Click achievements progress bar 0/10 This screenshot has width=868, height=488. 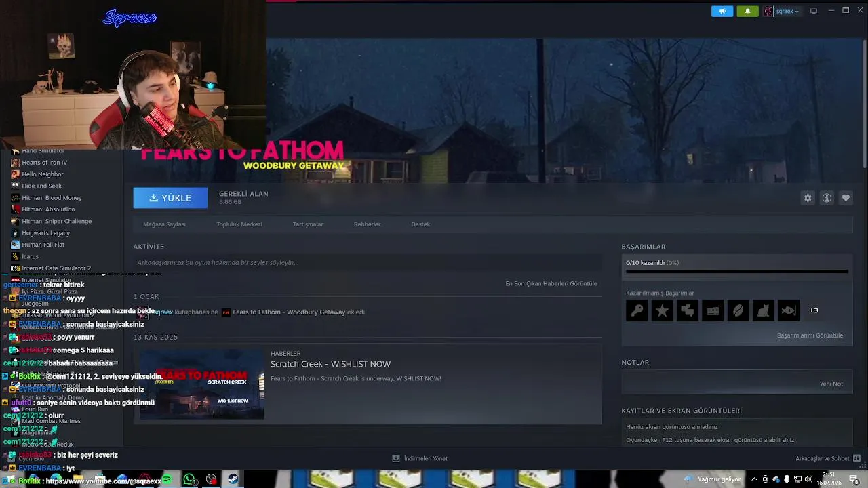tap(737, 272)
